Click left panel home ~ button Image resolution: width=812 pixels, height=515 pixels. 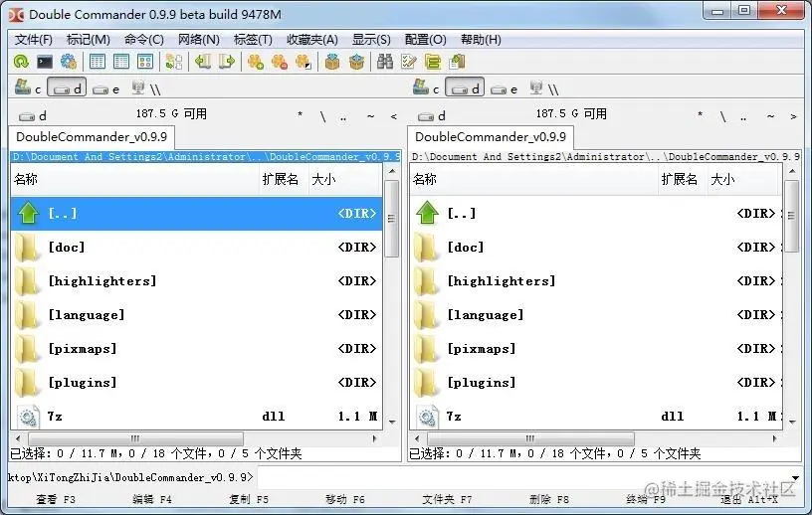coord(370,116)
